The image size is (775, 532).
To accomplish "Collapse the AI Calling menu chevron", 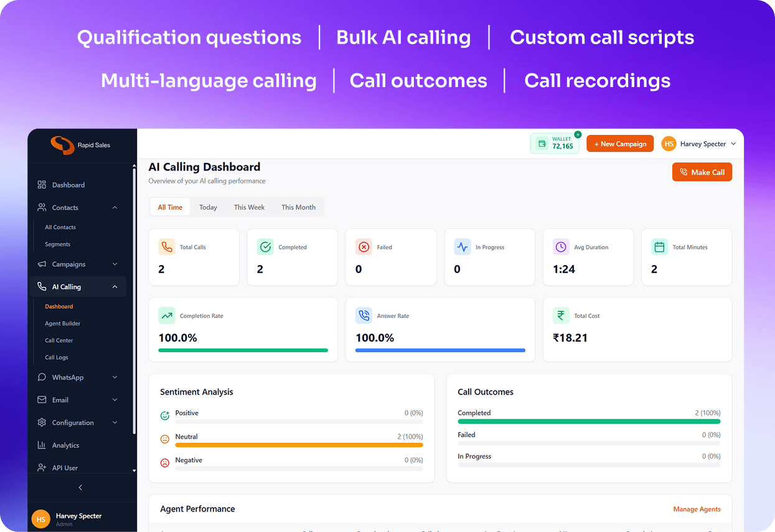I will coord(115,287).
